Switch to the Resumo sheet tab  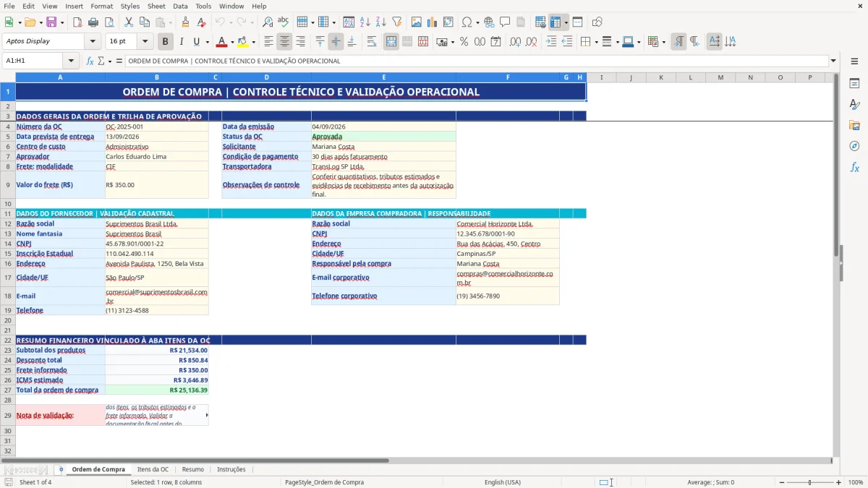(x=193, y=469)
